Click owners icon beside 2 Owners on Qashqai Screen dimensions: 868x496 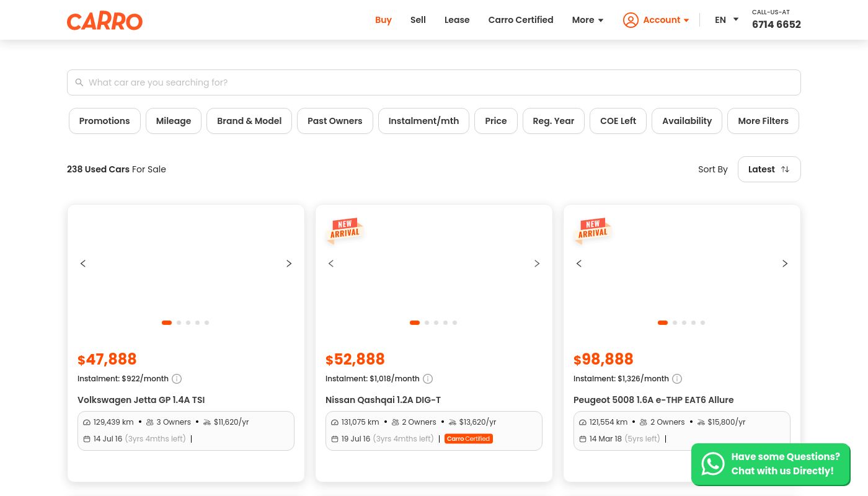pos(395,422)
